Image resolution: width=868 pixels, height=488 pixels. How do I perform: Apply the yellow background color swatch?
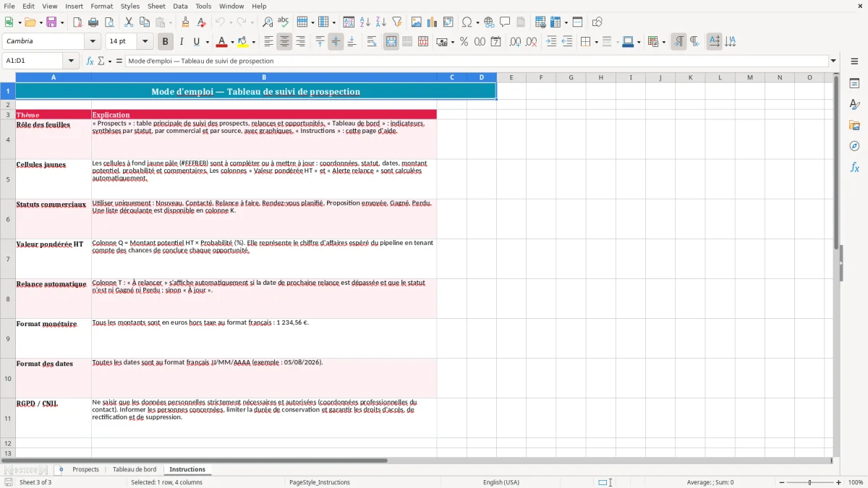click(x=243, y=42)
